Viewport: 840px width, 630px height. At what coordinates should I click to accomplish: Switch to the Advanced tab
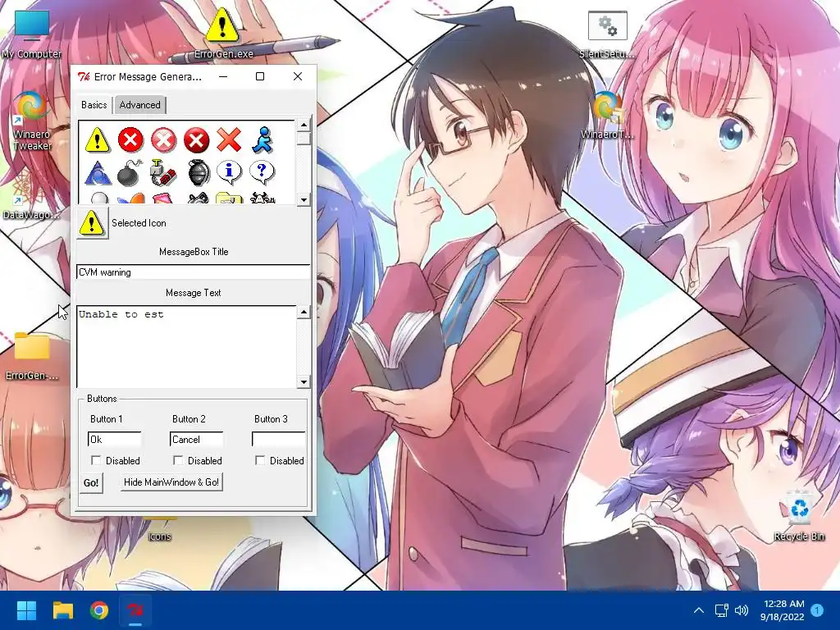coord(139,105)
